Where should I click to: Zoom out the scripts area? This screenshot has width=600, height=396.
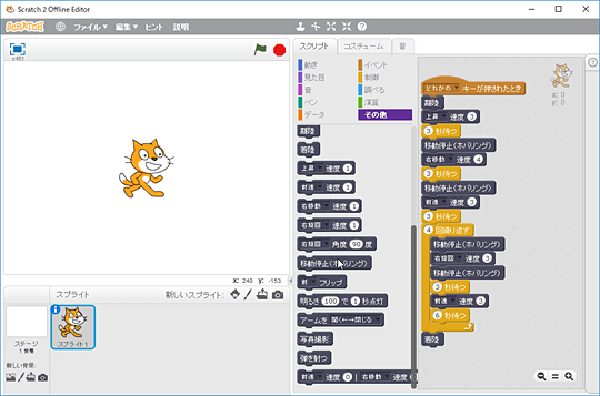point(541,376)
